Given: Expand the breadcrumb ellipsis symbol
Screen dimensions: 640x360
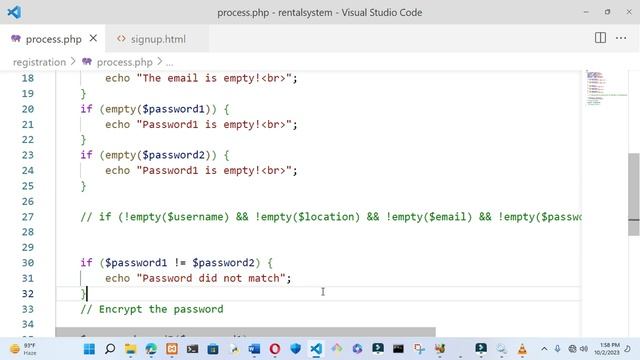Looking at the screenshot, I should click(x=169, y=62).
